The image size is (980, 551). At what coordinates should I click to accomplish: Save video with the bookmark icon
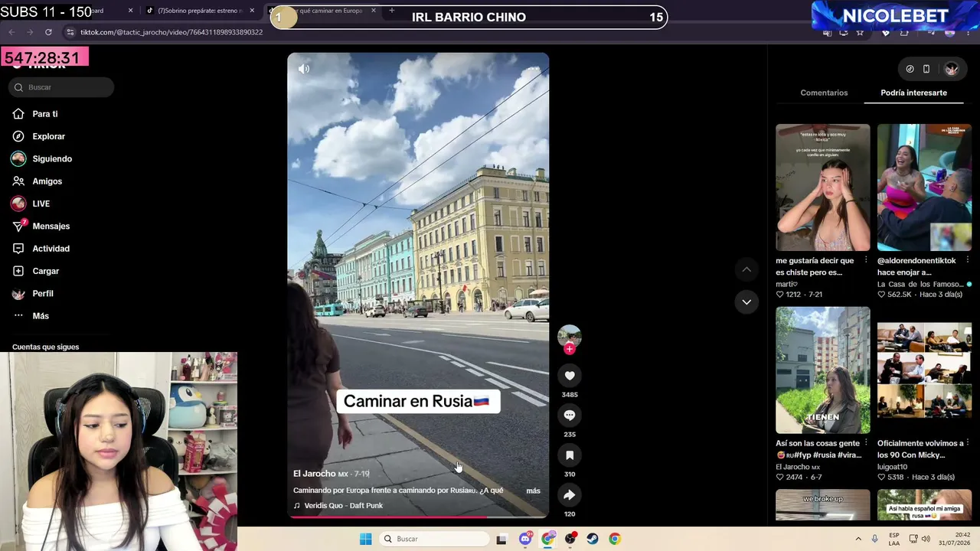tap(570, 455)
